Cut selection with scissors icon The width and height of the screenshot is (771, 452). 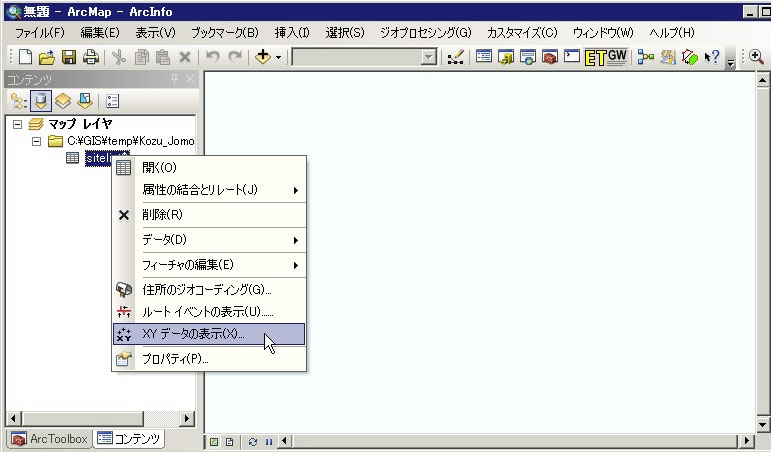pos(119,57)
